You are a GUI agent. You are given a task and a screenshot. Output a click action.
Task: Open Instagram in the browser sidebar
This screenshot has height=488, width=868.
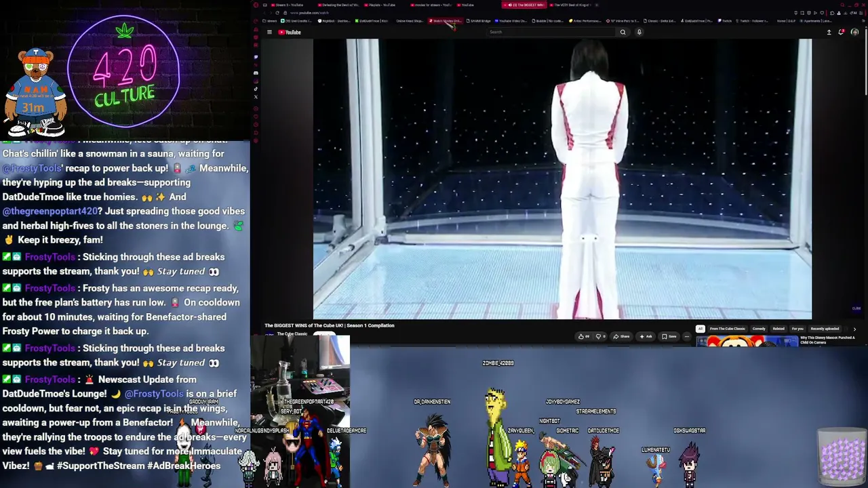tap(256, 81)
